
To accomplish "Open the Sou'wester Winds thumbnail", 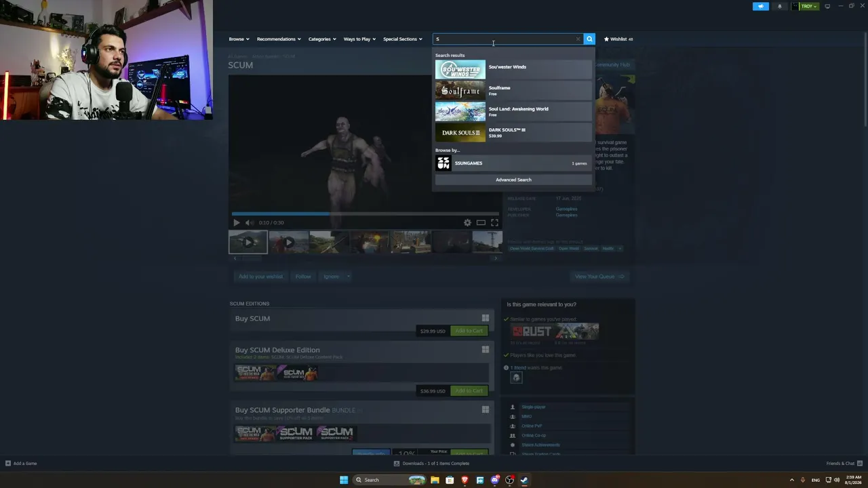I will [x=460, y=70].
